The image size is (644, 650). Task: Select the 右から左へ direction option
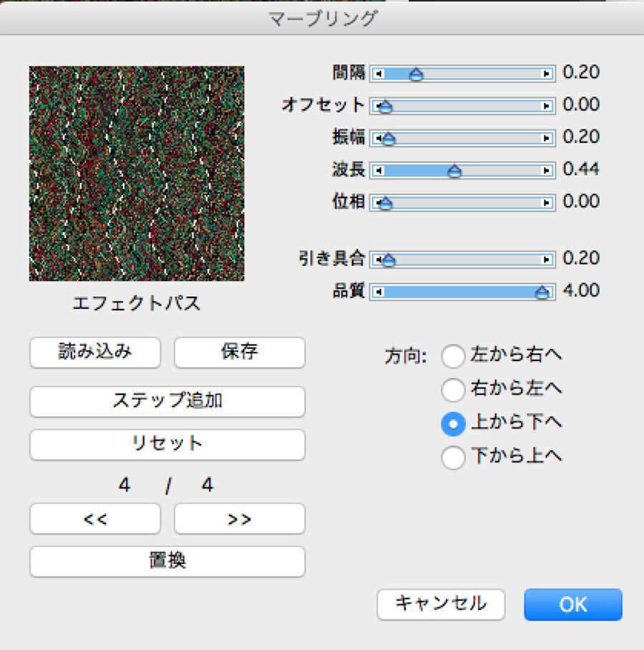pyautogui.click(x=453, y=390)
